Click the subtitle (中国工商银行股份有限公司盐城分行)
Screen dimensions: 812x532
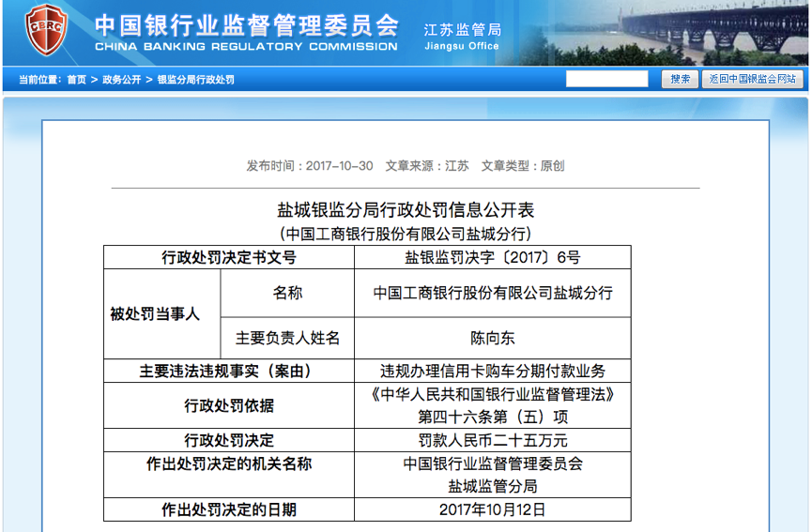coord(406,234)
